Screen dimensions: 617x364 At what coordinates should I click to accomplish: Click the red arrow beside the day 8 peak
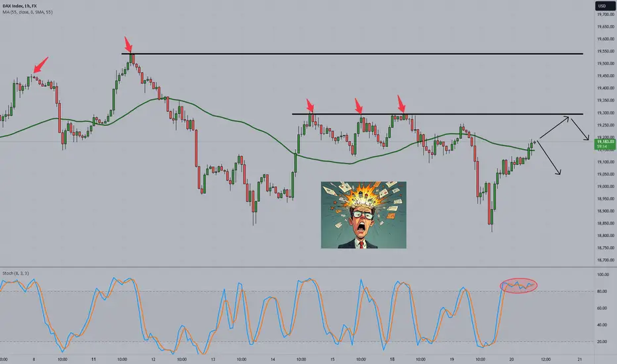[x=41, y=65]
